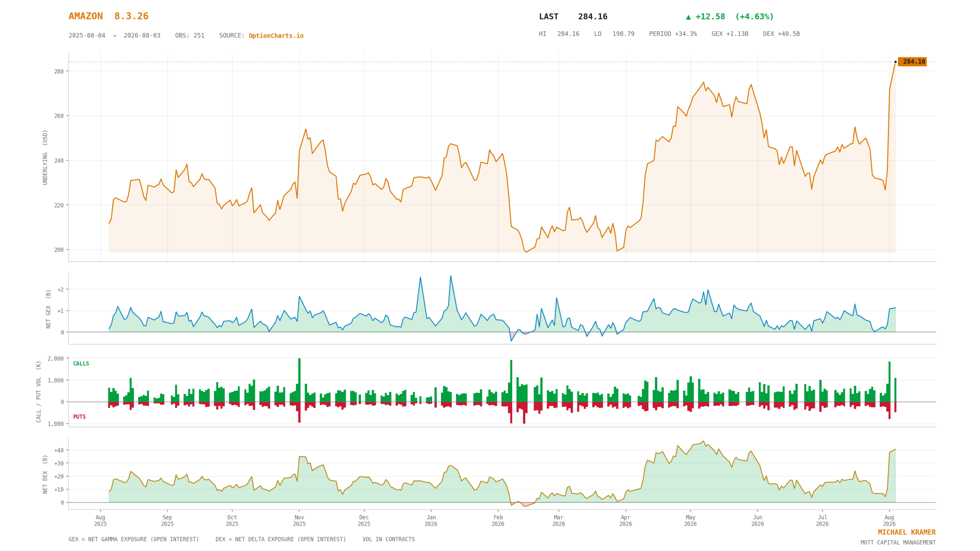Click the HI 284.16 header stat
The width and height of the screenshot is (980, 551).
pyautogui.click(x=559, y=34)
